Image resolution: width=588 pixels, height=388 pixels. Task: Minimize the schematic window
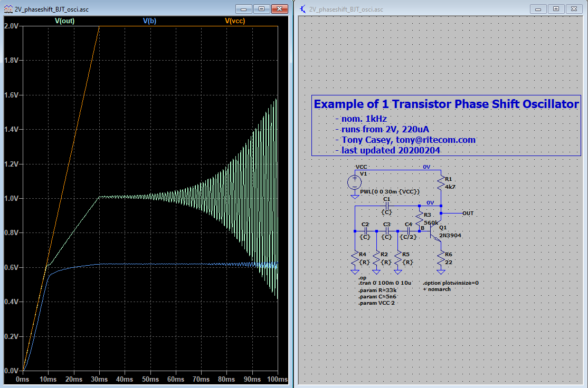coord(538,9)
